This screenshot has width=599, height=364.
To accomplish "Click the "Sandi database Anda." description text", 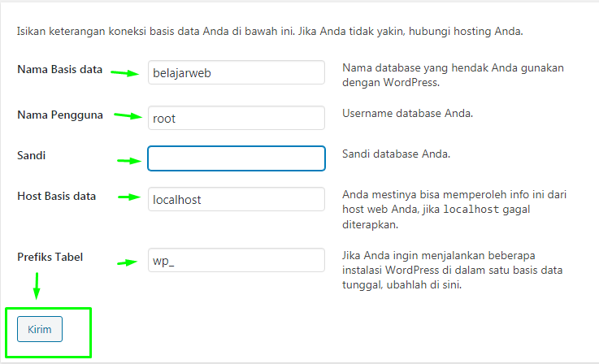I will [x=396, y=154].
